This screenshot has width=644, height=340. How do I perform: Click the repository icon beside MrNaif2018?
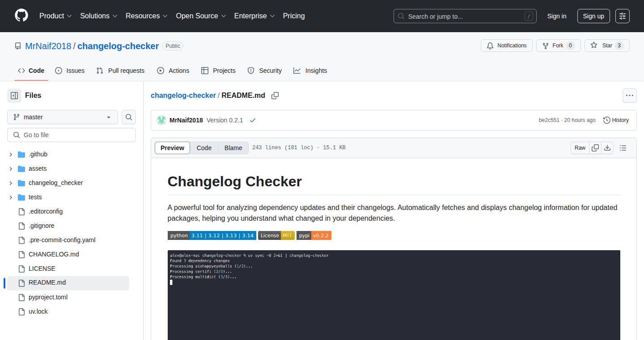18,46
